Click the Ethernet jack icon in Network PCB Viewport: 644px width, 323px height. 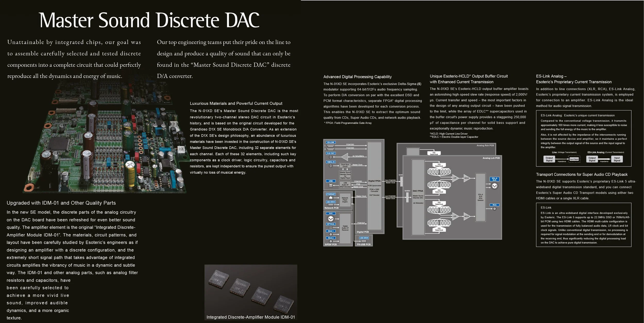pos(331,198)
